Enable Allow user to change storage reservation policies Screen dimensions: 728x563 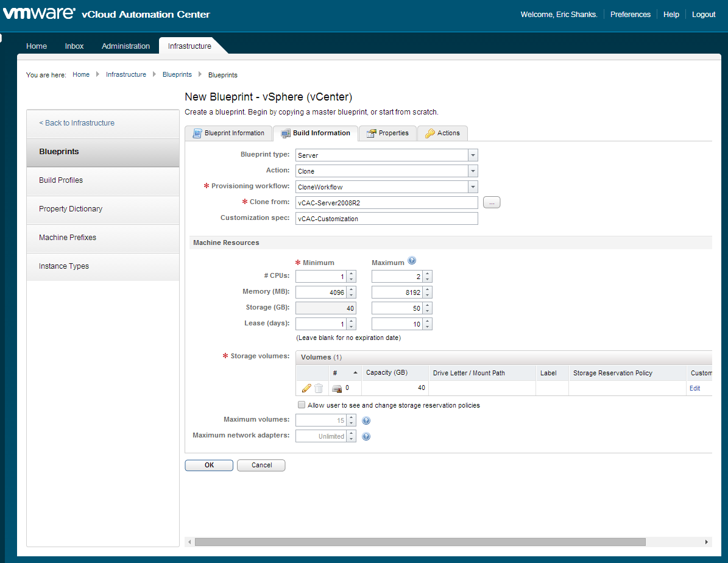(301, 405)
